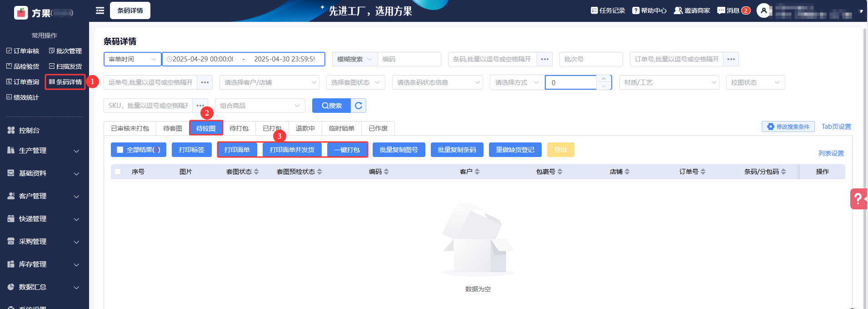Switch to 已审核未打包 tab

[130, 128]
